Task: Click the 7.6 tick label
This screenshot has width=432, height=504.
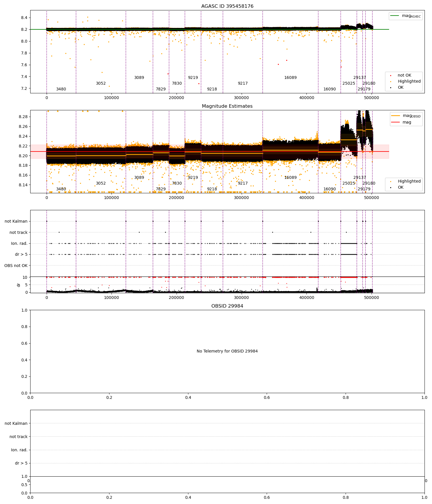Action: pyautogui.click(x=24, y=65)
